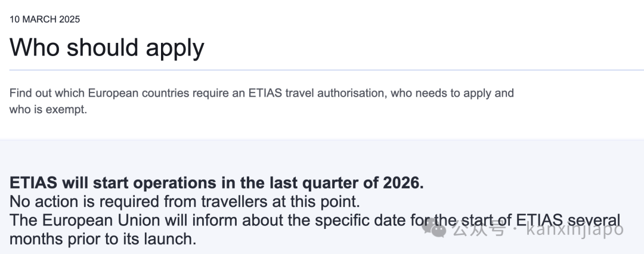Click 'travellers at this point.' phrase
This screenshot has width=644, height=254.
coord(280,202)
